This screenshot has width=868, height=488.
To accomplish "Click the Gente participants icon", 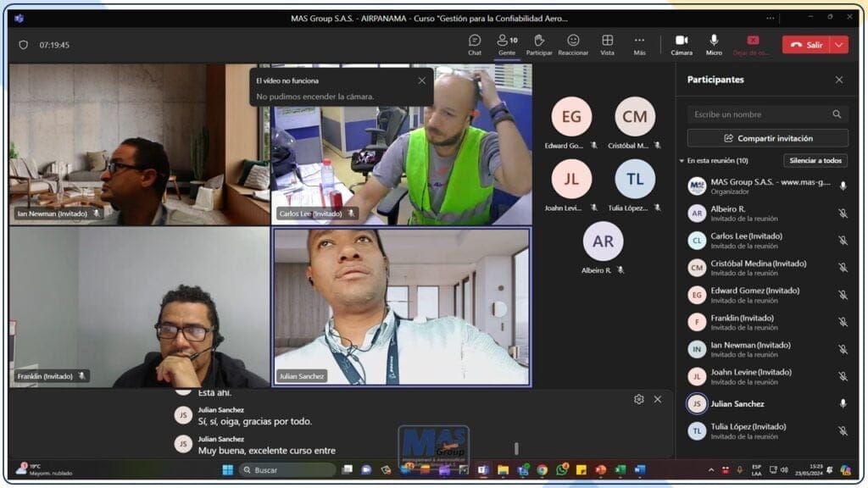I will (507, 41).
